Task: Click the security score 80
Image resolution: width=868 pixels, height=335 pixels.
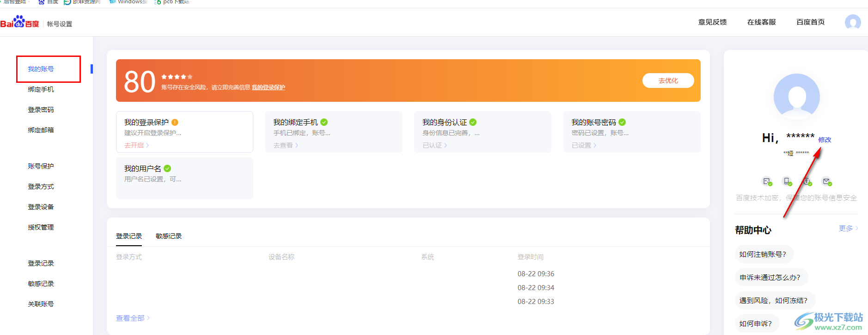Action: (x=140, y=82)
